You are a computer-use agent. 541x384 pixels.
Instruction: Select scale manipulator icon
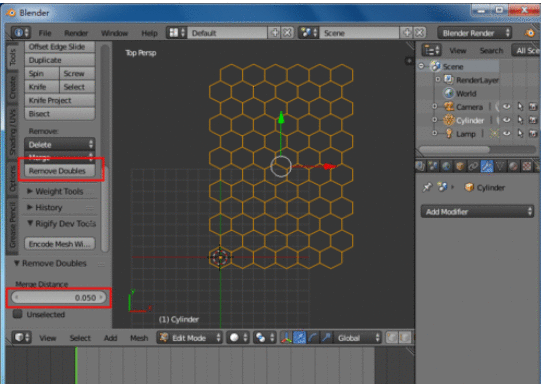pos(326,338)
